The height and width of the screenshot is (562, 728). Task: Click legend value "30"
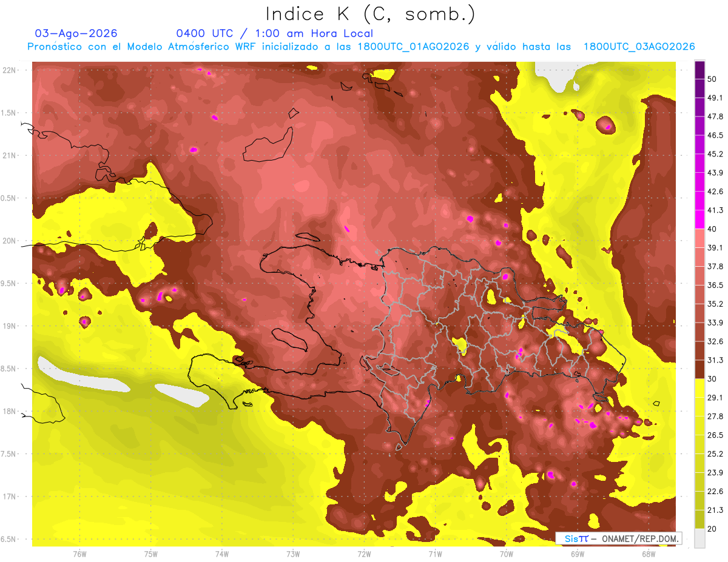(x=713, y=379)
